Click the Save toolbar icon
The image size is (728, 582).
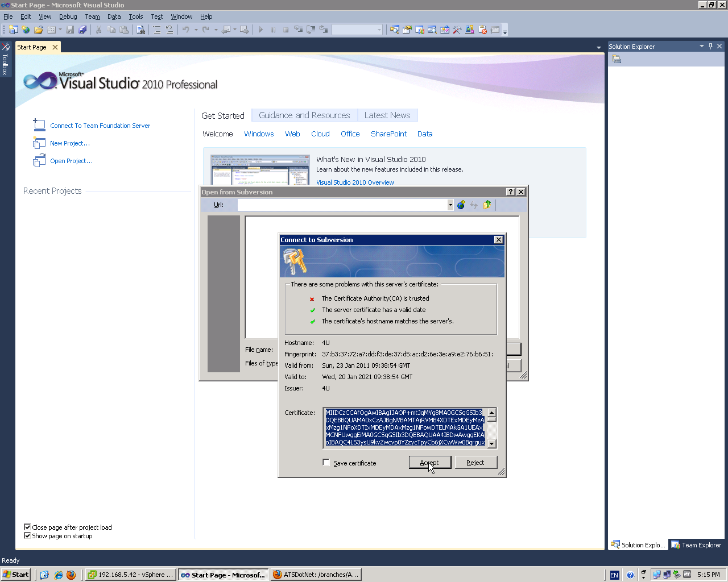click(70, 30)
